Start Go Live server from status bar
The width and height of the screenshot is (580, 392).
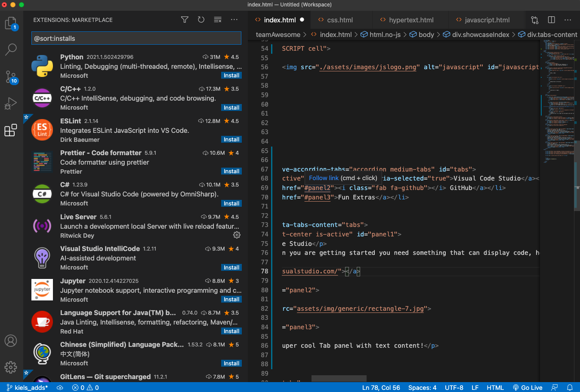tap(528, 387)
